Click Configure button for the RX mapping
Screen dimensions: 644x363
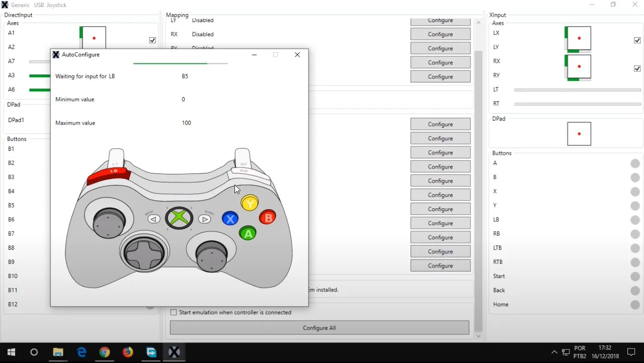[440, 34]
